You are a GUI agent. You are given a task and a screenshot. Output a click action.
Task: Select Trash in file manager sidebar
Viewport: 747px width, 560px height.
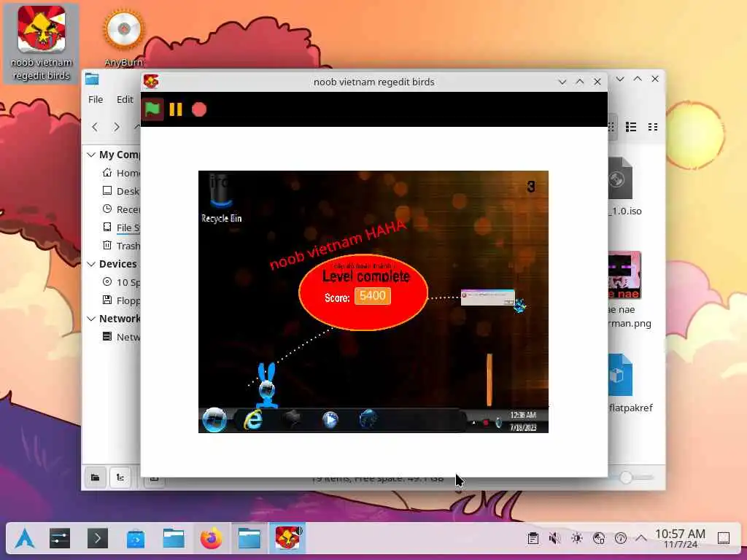click(121, 246)
